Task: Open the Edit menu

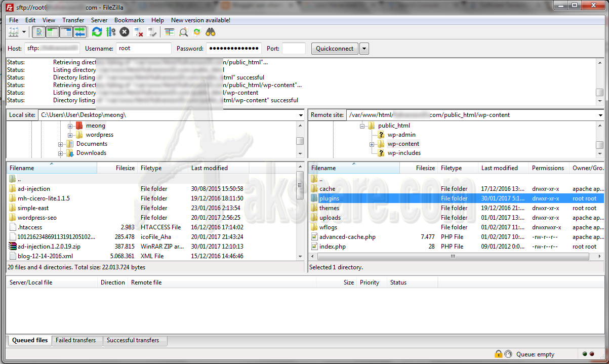Action: [30, 20]
